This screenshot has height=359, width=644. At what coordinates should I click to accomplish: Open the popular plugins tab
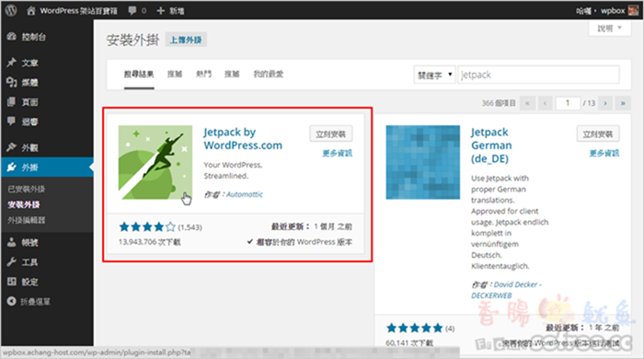(203, 74)
